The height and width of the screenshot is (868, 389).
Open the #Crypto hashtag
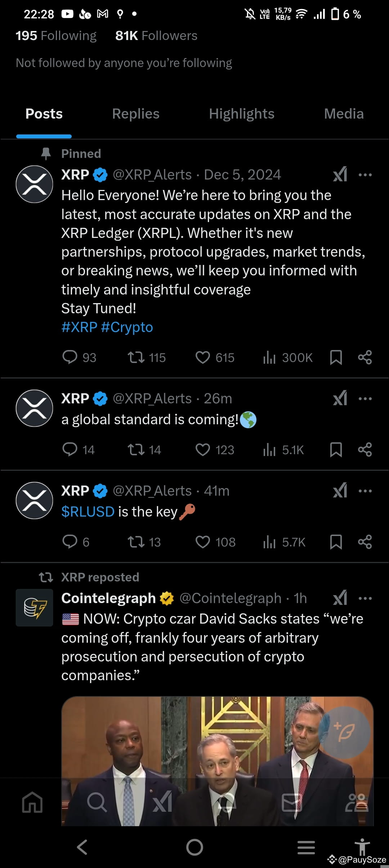point(129,327)
